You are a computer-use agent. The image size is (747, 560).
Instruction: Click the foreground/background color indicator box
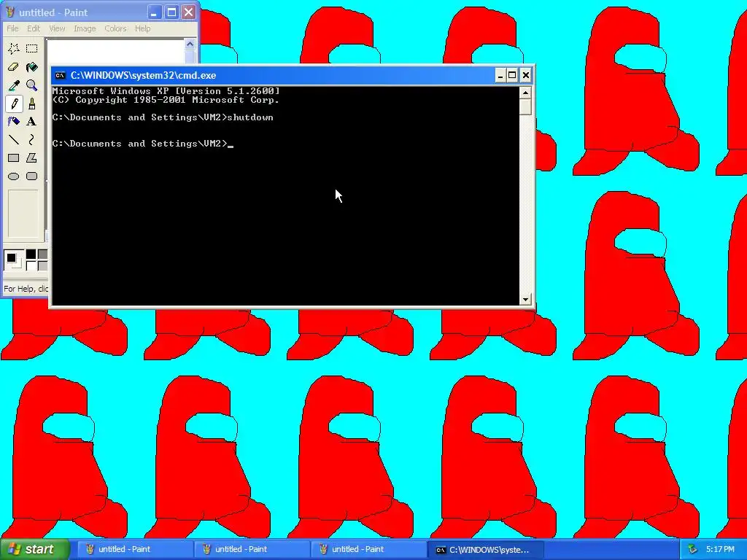(x=13, y=260)
